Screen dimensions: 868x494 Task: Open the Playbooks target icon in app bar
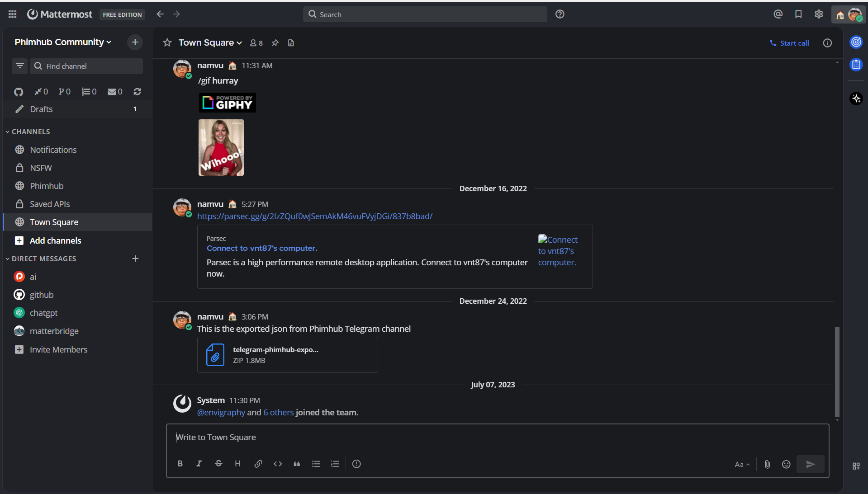[856, 42]
